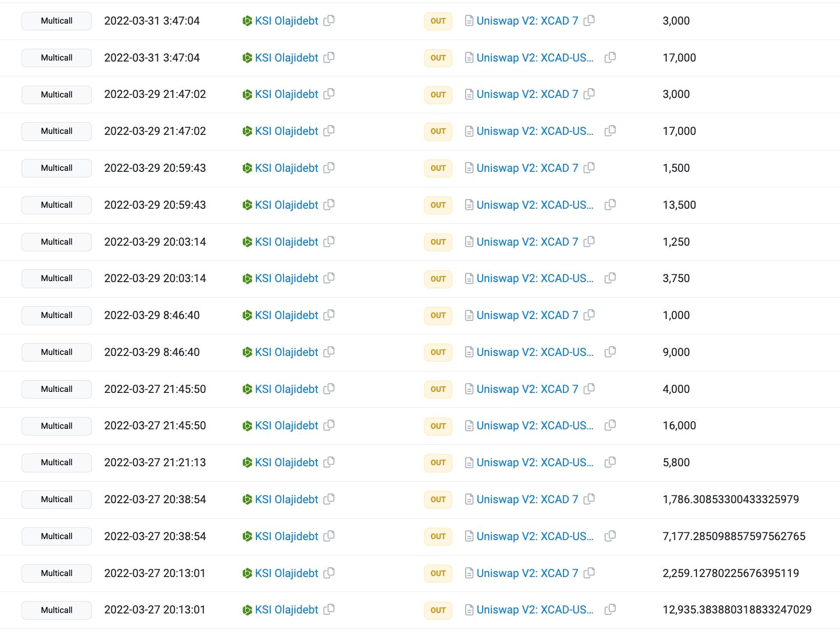The width and height of the screenshot is (840, 634).
Task: Copy KSI Olajidebt address in 4,000 row
Action: coord(329,389)
